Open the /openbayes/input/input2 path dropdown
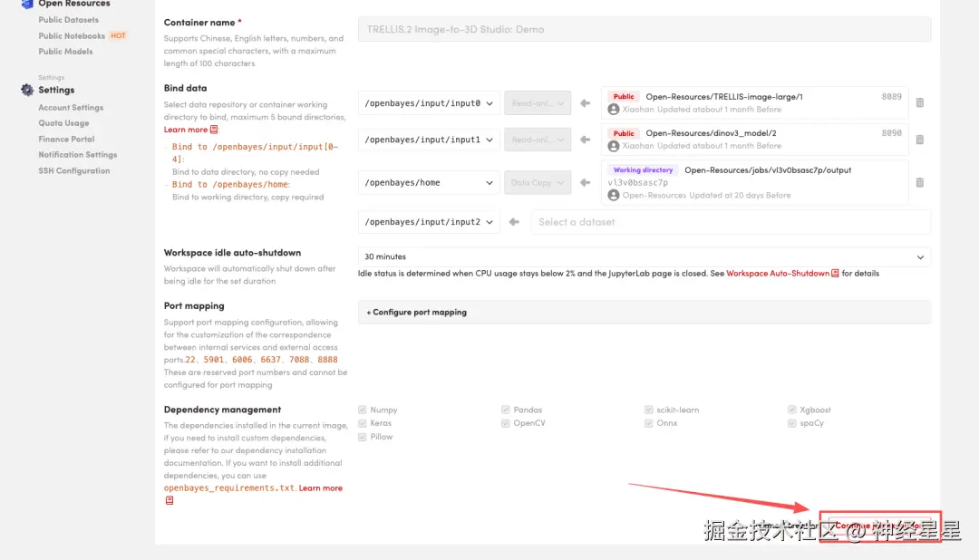 pos(428,222)
